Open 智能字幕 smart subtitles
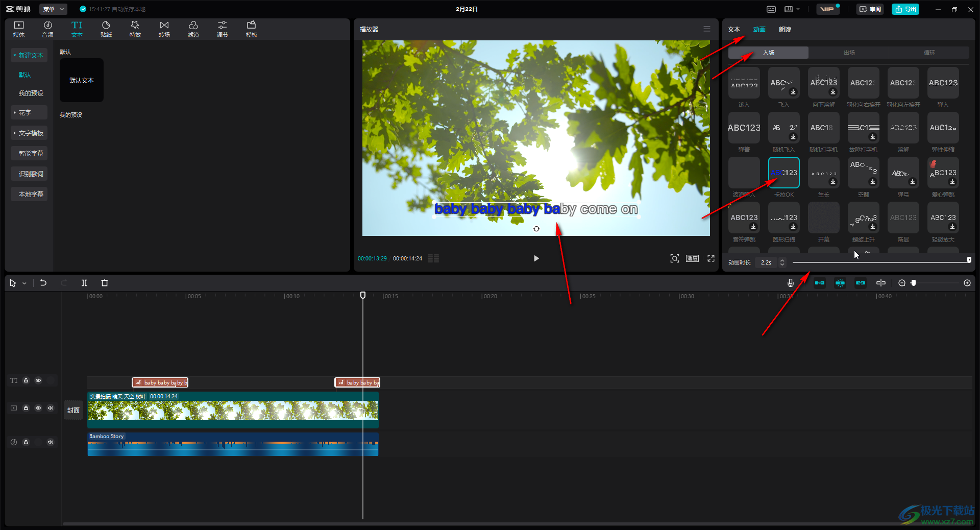 [29, 153]
